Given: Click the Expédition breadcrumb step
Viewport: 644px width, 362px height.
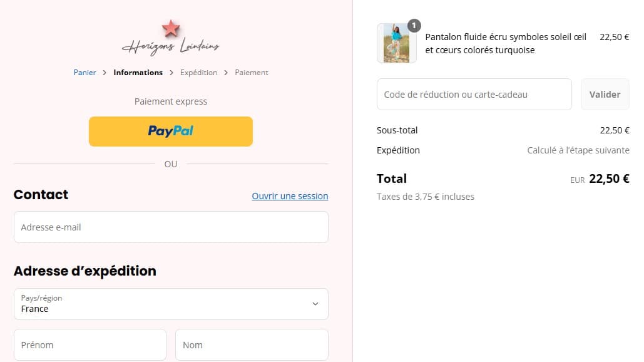Looking at the screenshot, I should point(198,73).
